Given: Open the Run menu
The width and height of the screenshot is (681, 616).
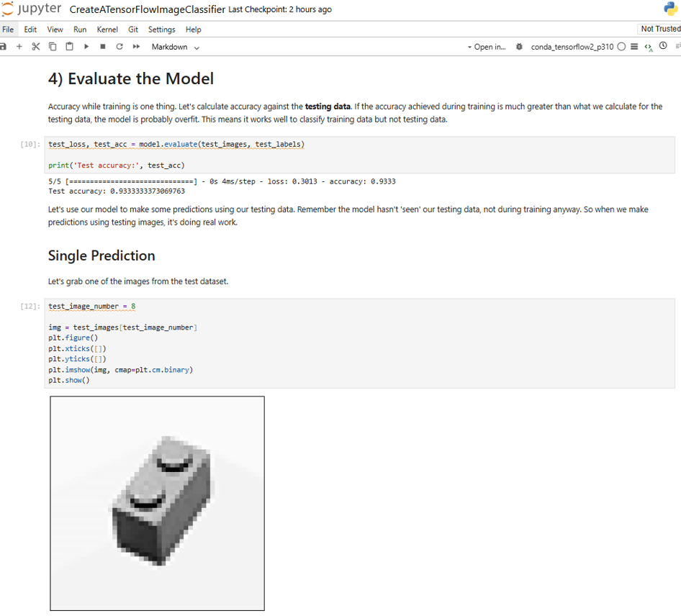Looking at the screenshot, I should pyautogui.click(x=80, y=30).
